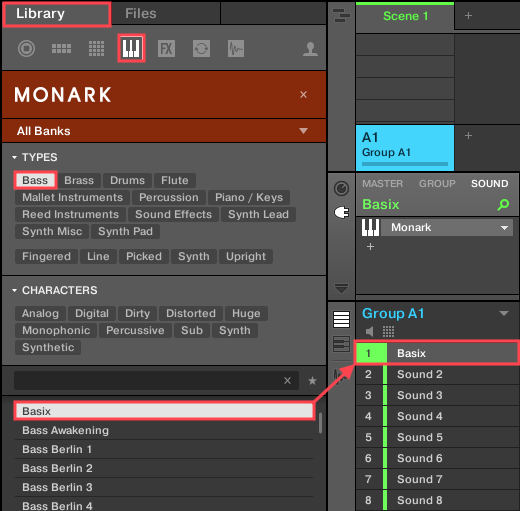Screen dimensions: 520x511
Task: Close the MONARK product filter
Action: 303,95
